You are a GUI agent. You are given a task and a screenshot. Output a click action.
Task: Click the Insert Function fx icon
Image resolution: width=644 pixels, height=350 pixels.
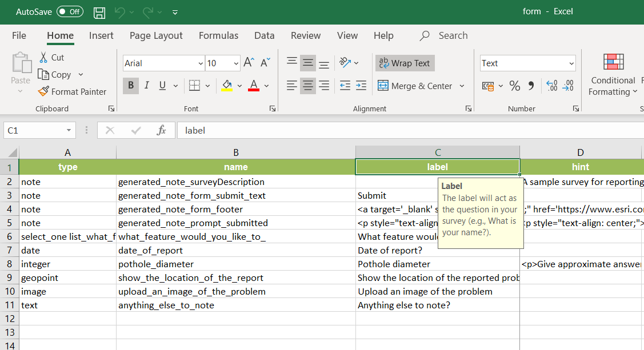click(162, 130)
